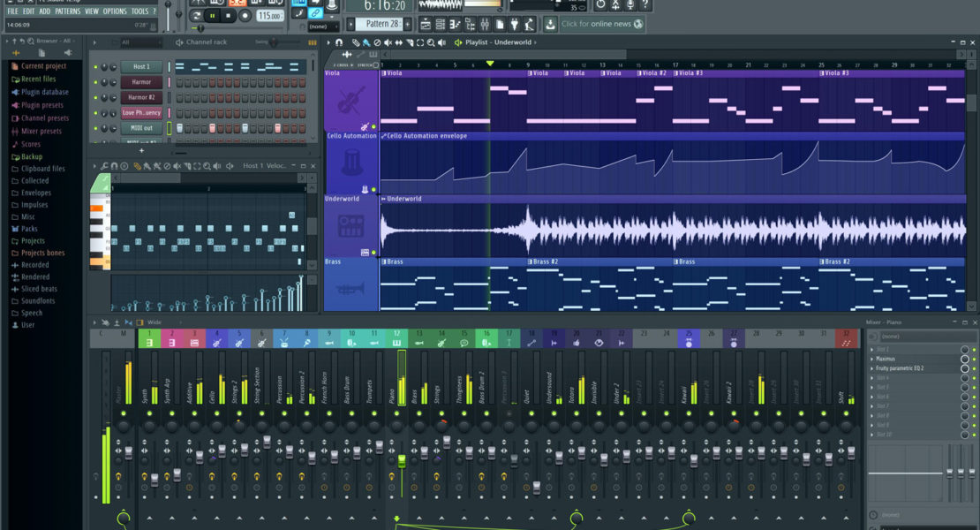Click the magnet snap icon in the Playlist toolbar

click(x=339, y=42)
